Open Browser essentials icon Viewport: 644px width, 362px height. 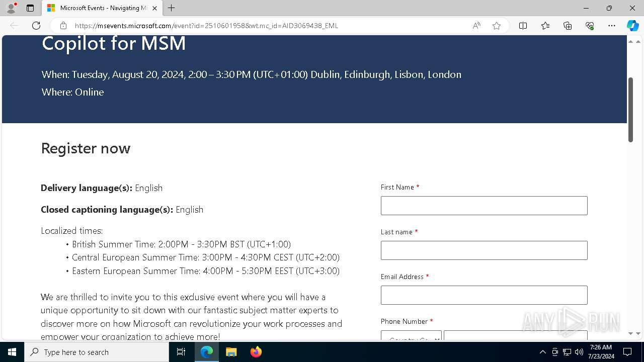click(590, 26)
